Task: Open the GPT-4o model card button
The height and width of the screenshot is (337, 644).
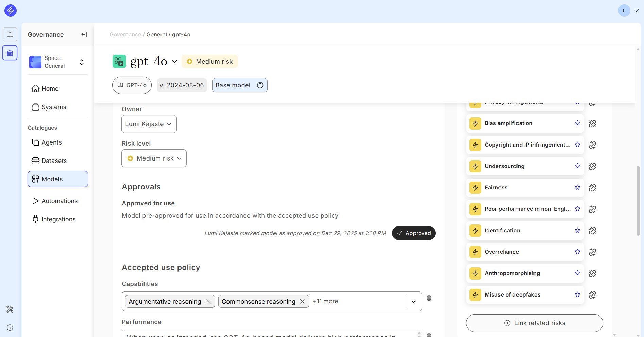Action: coord(132,85)
